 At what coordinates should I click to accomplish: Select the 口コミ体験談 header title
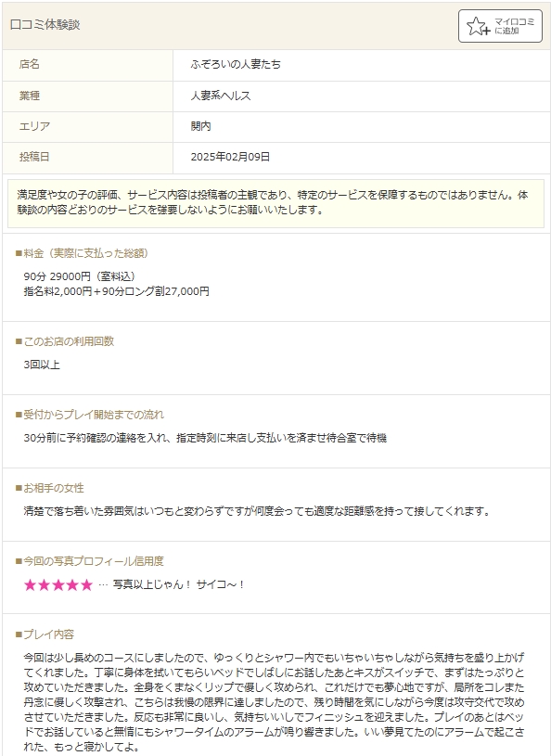coord(45,25)
